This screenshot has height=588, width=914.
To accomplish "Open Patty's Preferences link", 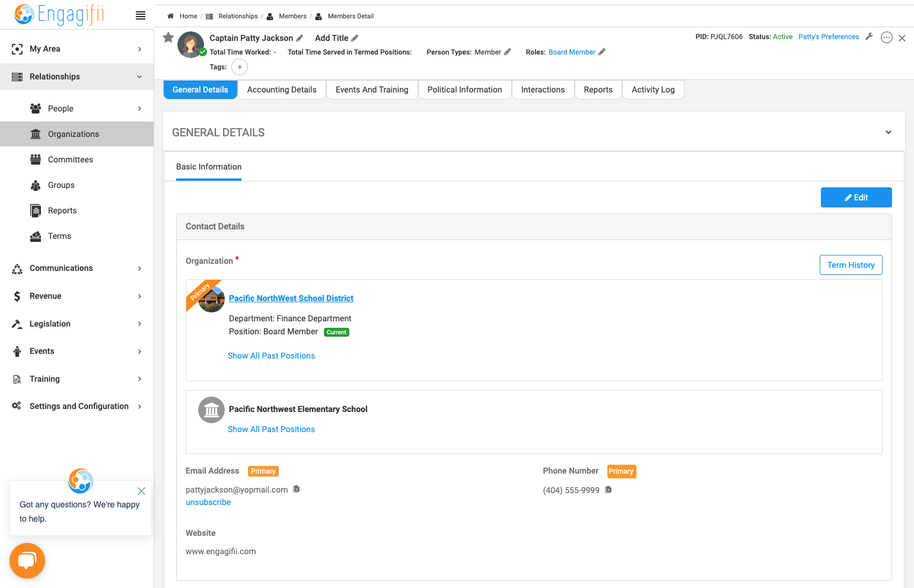I will tap(829, 37).
